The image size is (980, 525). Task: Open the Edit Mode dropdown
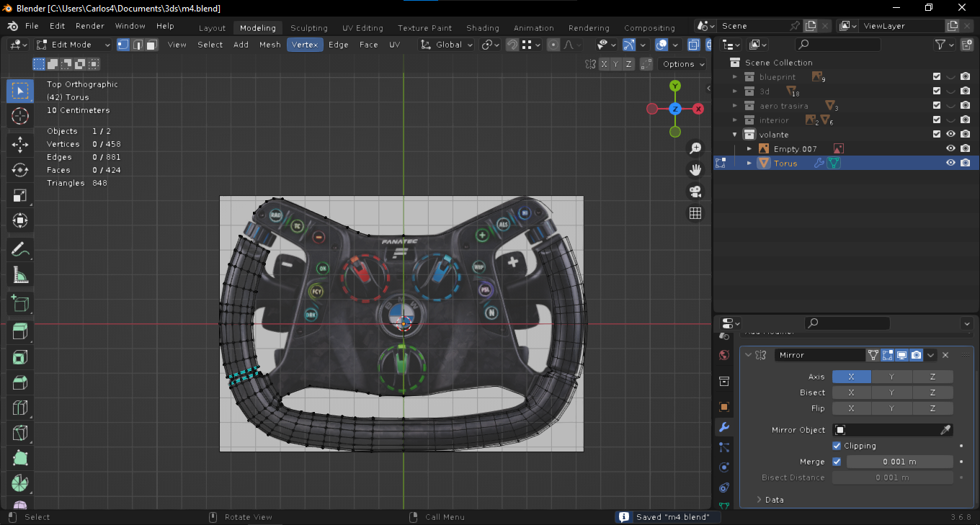pyautogui.click(x=73, y=45)
